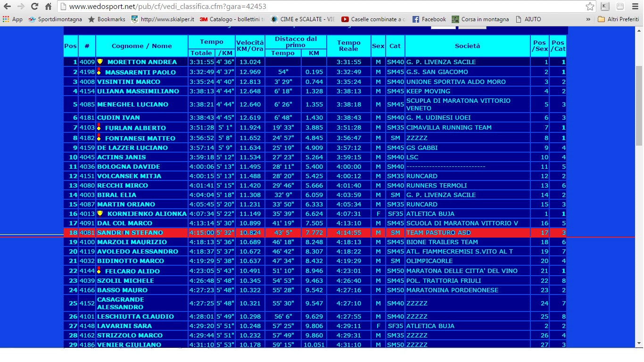
Task: Click the Pos column header
Action: (71, 46)
